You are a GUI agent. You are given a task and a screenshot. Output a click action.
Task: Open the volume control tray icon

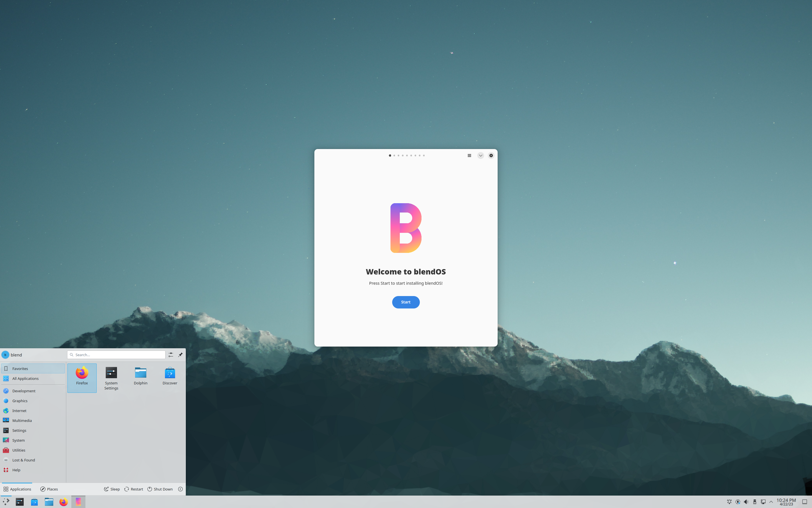746,502
